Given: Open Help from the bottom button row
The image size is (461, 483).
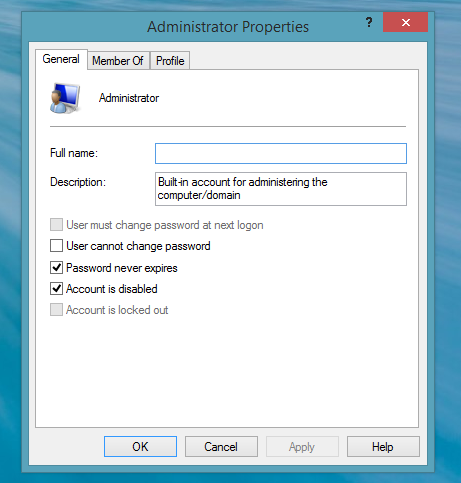Looking at the screenshot, I should [383, 446].
